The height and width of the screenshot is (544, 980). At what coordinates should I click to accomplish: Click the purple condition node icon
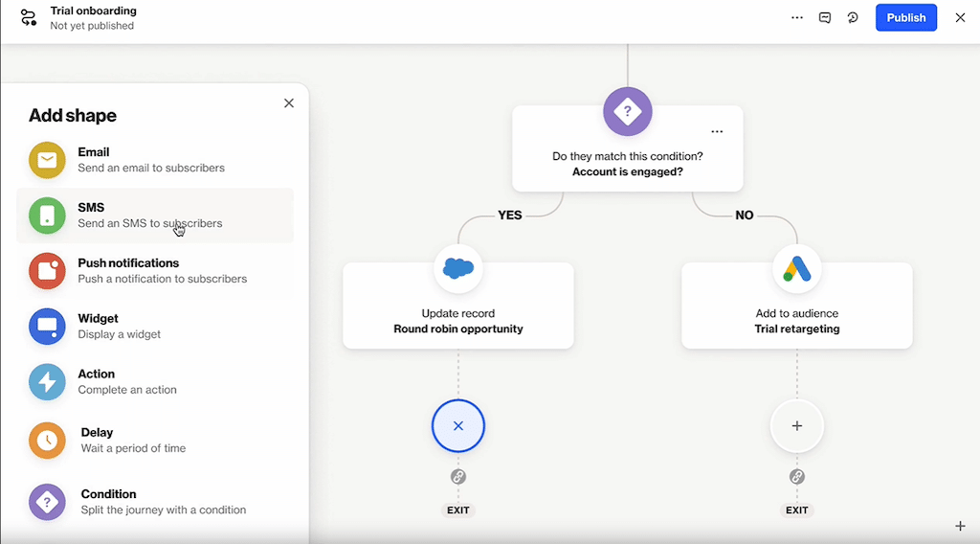[x=627, y=112]
